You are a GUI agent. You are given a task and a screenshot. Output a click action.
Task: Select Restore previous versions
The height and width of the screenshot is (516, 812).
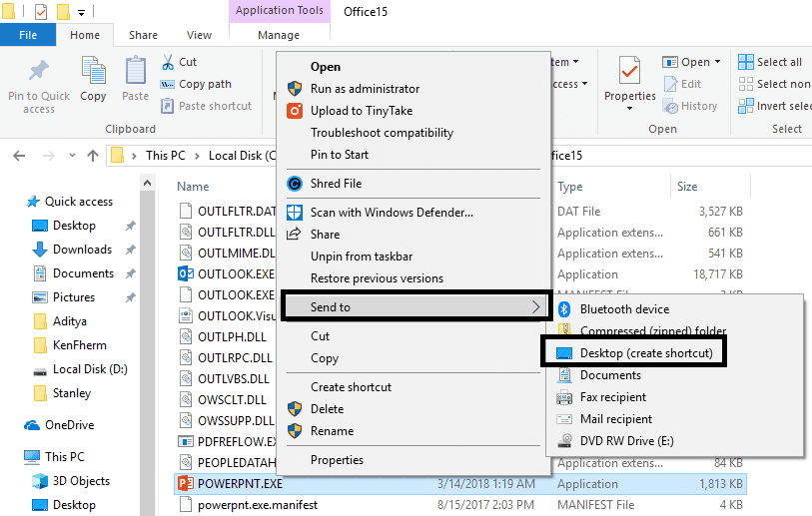[x=377, y=278]
